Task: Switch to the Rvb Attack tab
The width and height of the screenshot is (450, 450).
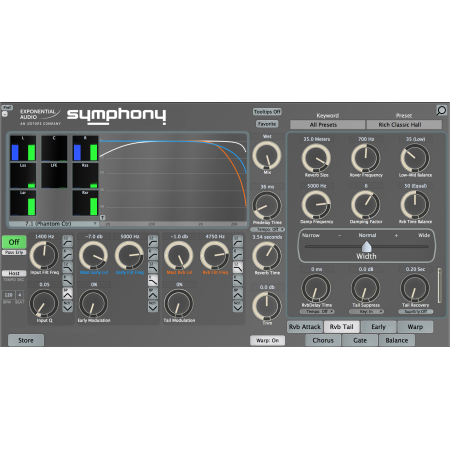Action: click(x=305, y=327)
